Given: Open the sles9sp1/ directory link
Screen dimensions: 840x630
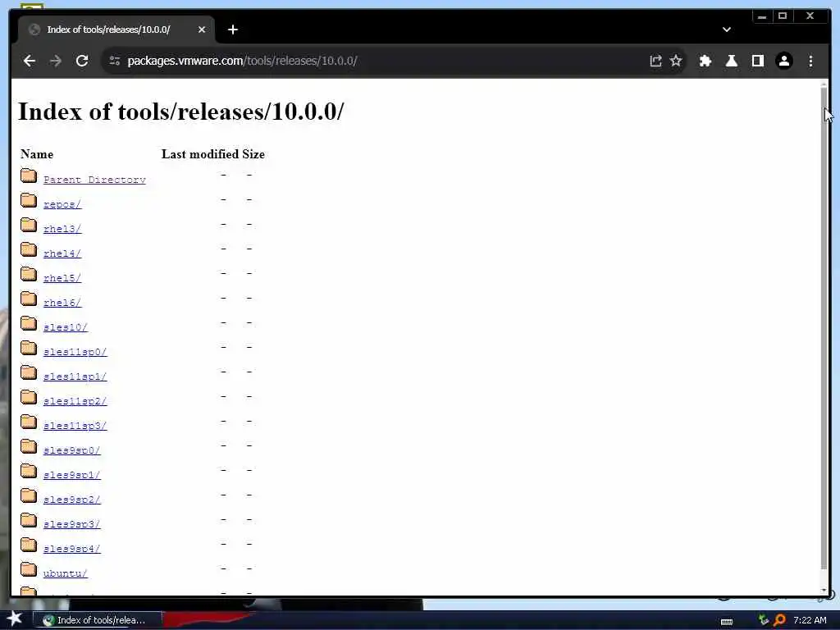Looking at the screenshot, I should [x=72, y=475].
